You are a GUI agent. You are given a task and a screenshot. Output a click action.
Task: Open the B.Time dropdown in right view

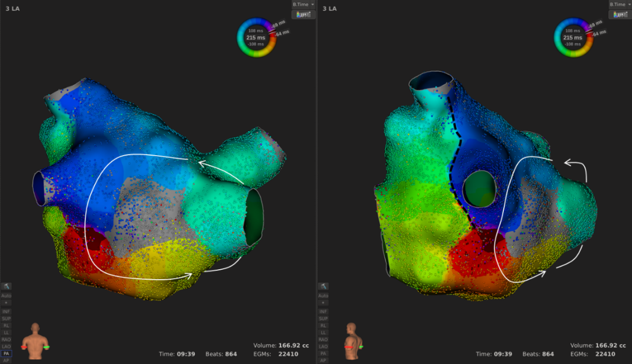click(620, 5)
